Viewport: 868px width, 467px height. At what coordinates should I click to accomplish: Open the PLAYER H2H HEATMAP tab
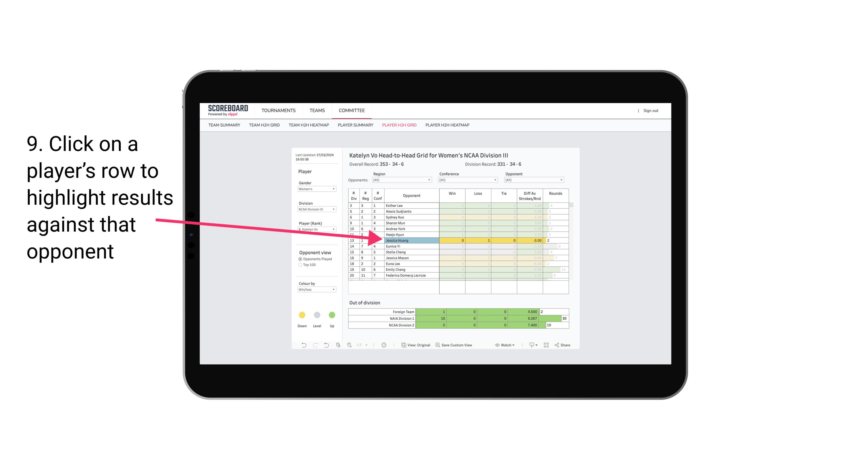(x=447, y=125)
